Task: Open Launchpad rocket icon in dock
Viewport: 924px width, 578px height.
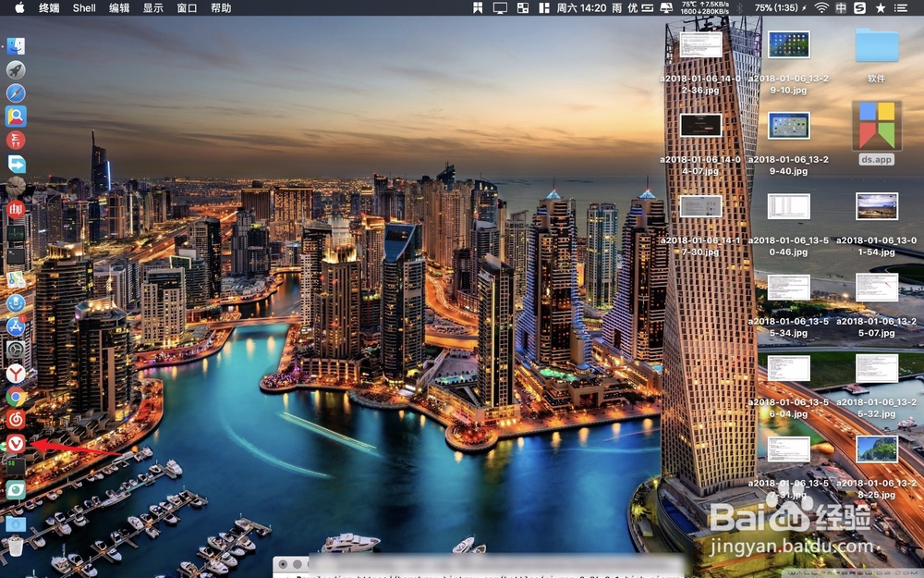Action: [x=16, y=69]
